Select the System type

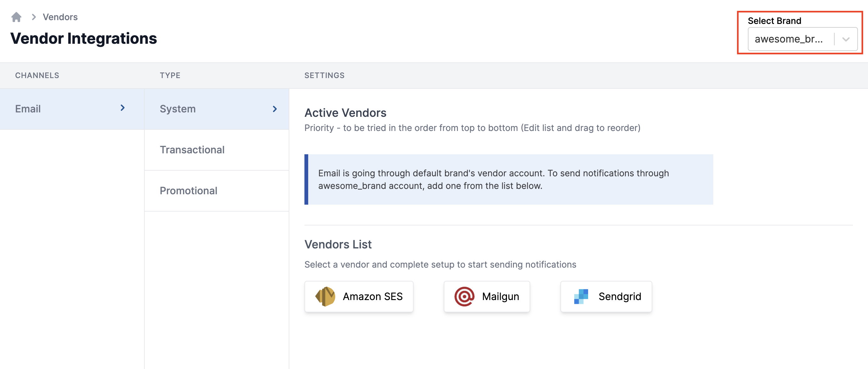tap(178, 109)
